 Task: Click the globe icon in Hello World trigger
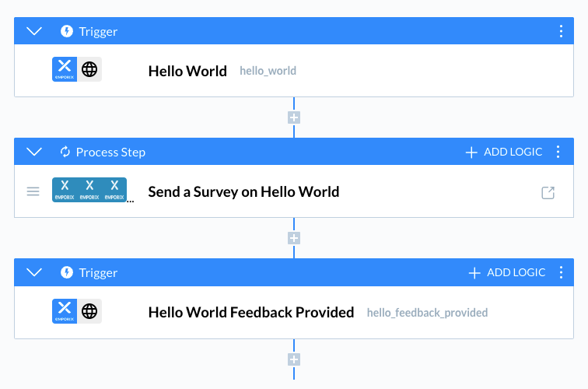pos(90,69)
